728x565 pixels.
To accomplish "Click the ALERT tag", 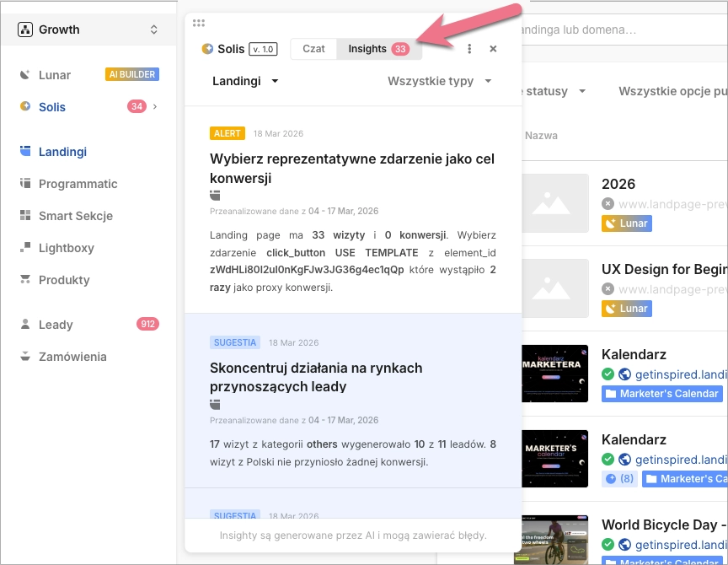I will (x=227, y=133).
